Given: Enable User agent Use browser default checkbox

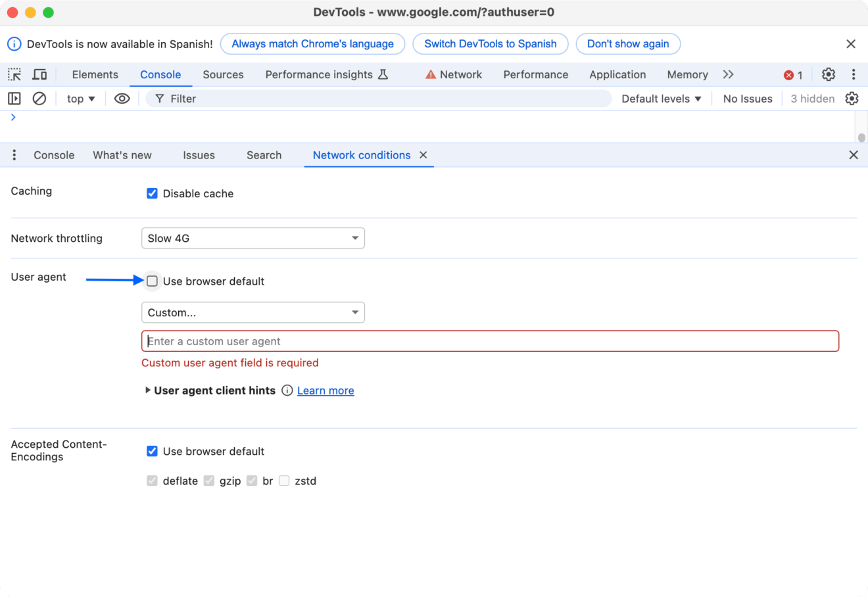Looking at the screenshot, I should 152,281.
